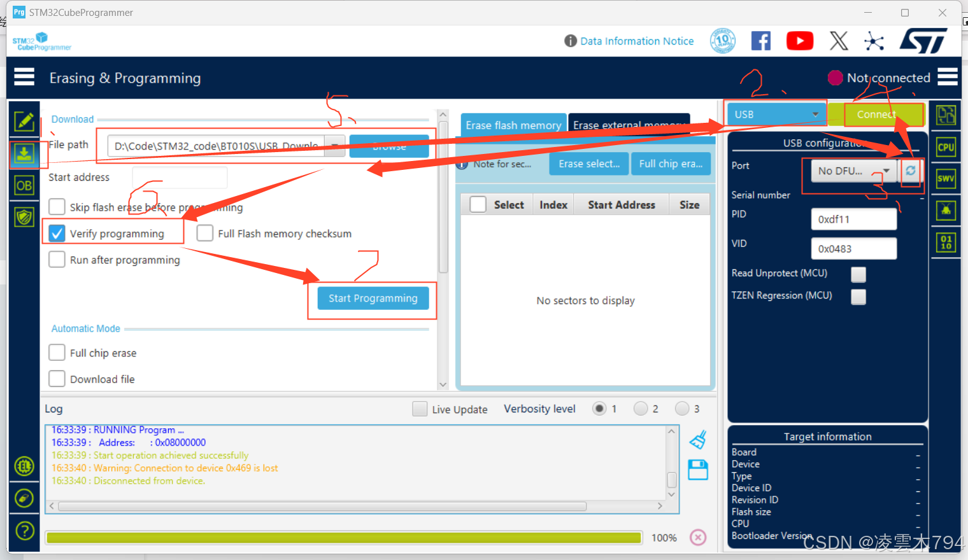
Task: Open the EL external loader icon
Action: (x=24, y=466)
